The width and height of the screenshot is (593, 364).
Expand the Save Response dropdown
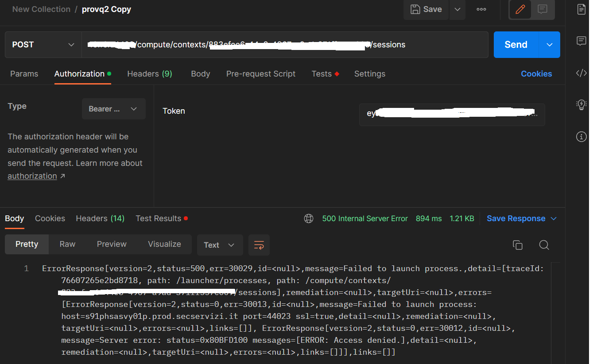(x=553, y=218)
